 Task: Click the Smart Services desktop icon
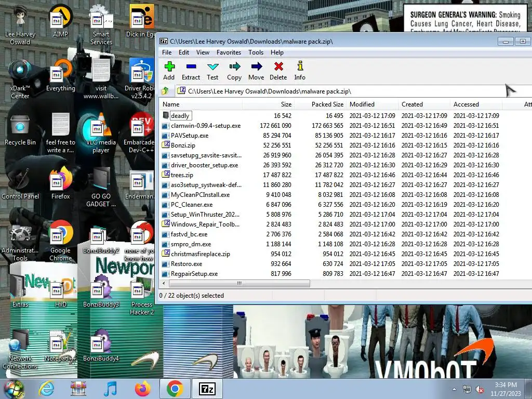(x=101, y=25)
